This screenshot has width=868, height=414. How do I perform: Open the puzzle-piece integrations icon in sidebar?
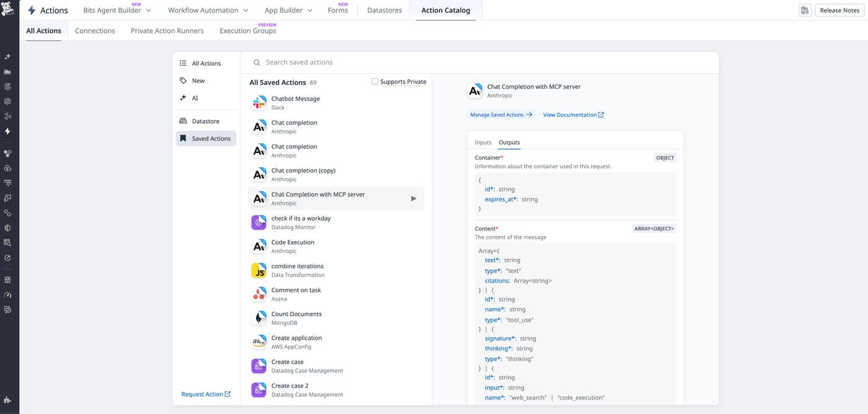coord(7,400)
